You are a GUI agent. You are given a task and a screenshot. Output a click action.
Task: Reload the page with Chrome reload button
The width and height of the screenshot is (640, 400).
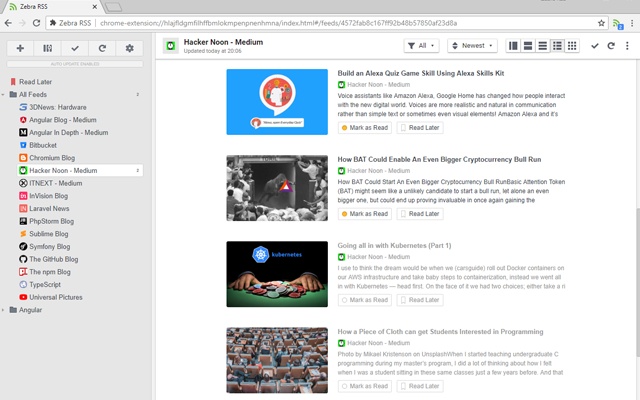(x=36, y=23)
